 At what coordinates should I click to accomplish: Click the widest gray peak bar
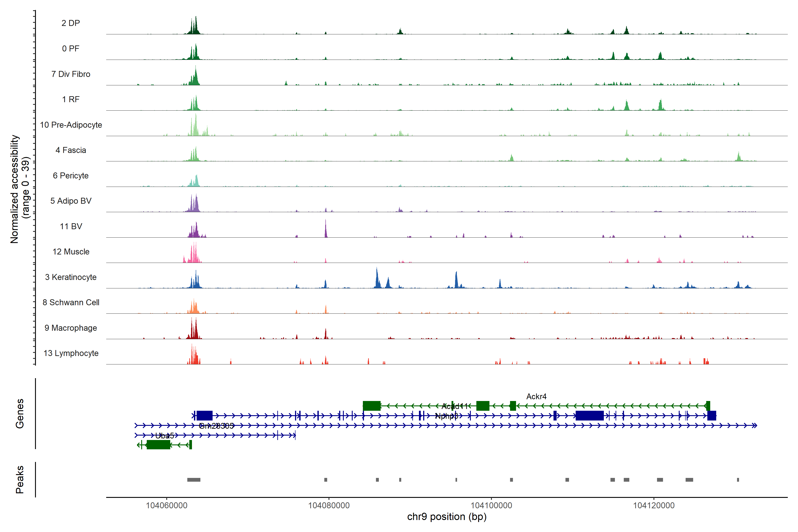pyautogui.click(x=194, y=480)
